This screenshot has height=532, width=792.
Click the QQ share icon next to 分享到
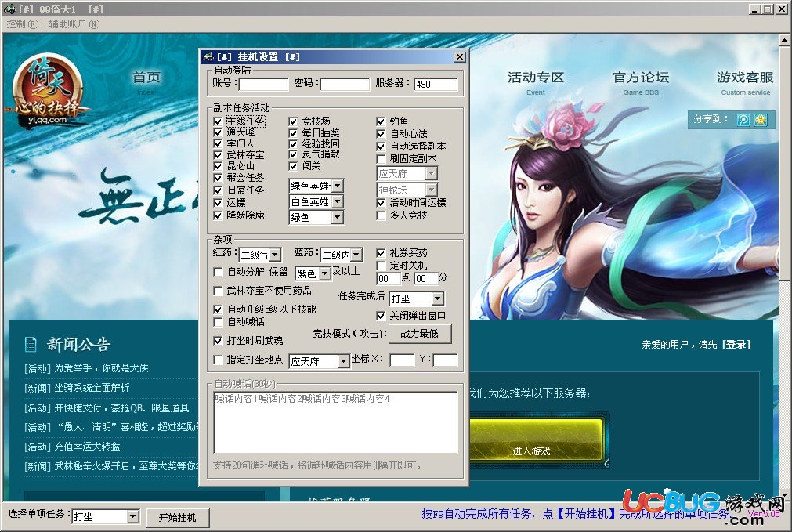pos(743,120)
